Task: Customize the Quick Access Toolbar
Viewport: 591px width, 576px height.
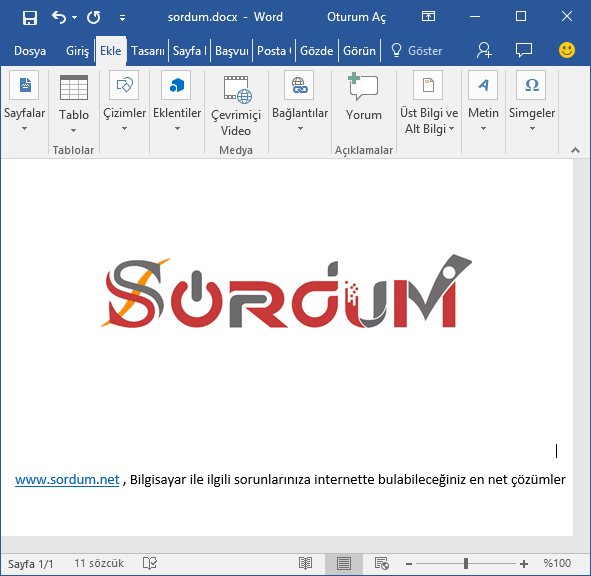Action: pyautogui.click(x=122, y=18)
